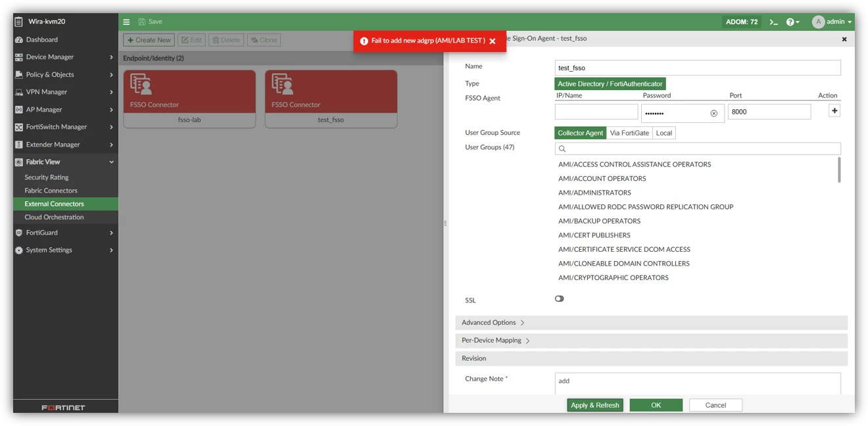The width and height of the screenshot is (868, 426).
Task: Close the Sign-On Agent panel
Action: tap(844, 39)
